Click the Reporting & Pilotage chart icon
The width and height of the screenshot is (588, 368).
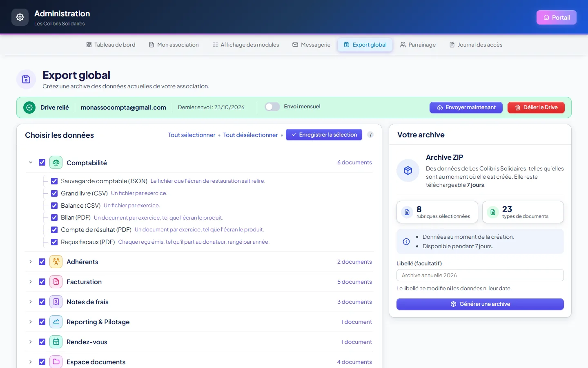click(x=56, y=322)
